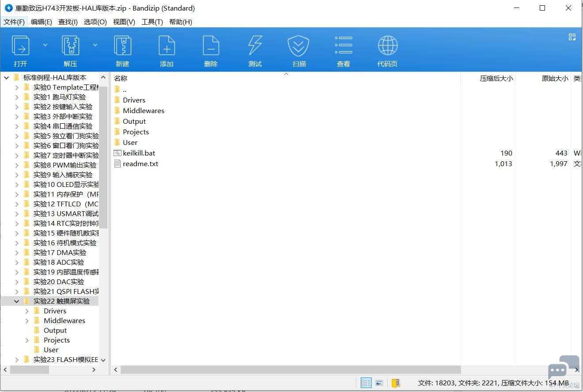Click the Middlewares folder icon in the file list
583x392 pixels.
tap(117, 110)
